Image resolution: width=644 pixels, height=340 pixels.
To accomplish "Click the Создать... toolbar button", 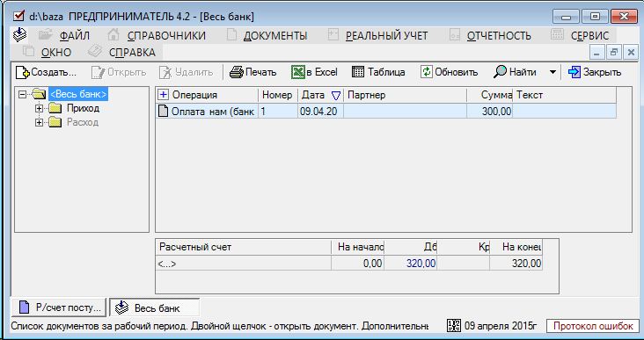I will point(47,73).
